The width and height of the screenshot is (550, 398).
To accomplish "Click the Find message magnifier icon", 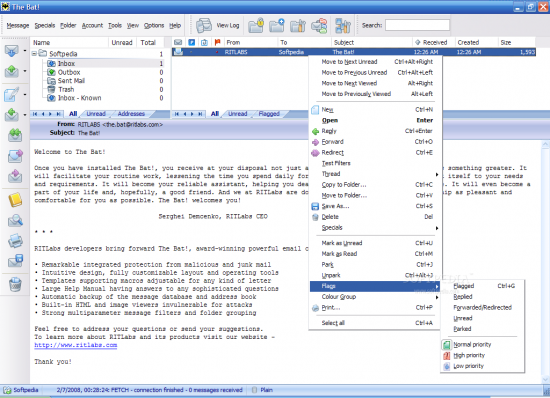I will [15, 221].
